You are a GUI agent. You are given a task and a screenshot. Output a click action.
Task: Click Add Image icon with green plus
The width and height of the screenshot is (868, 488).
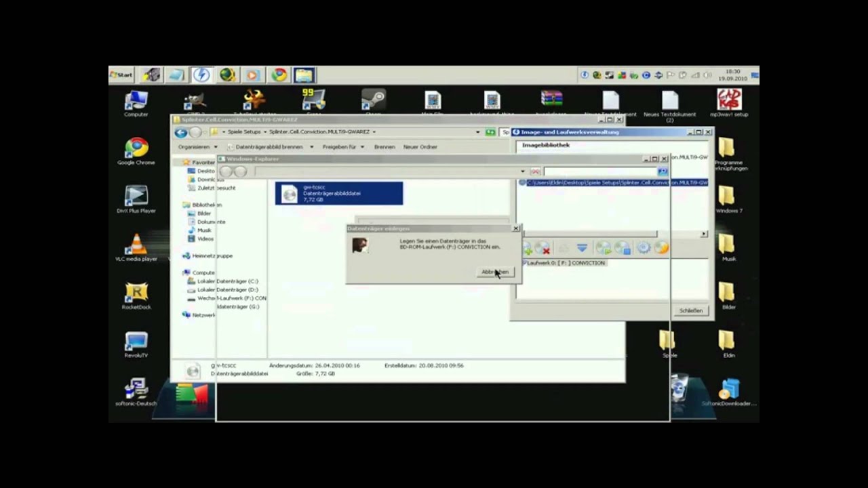point(527,249)
